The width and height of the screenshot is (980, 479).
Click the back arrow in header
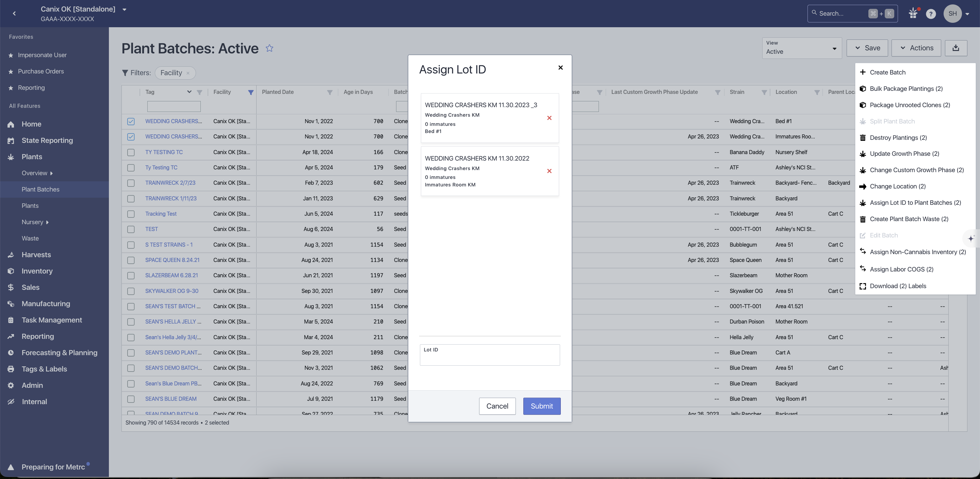tap(14, 13)
